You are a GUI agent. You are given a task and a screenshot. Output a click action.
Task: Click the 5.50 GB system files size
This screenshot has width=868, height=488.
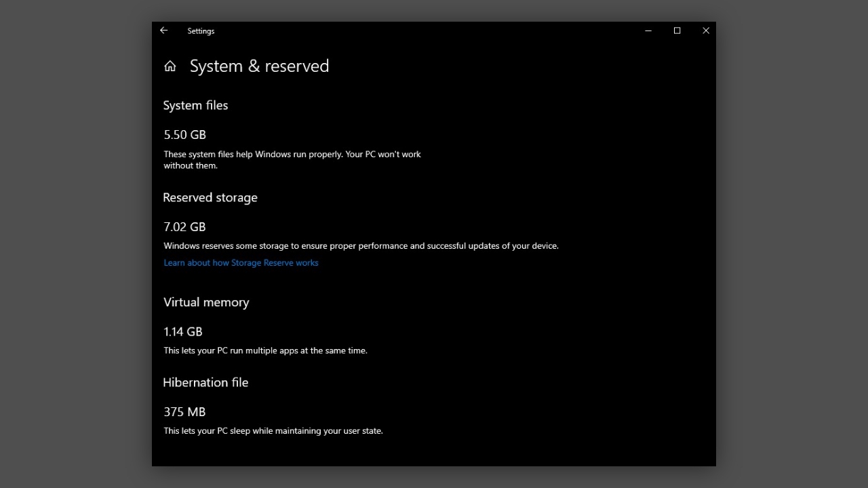coord(184,135)
